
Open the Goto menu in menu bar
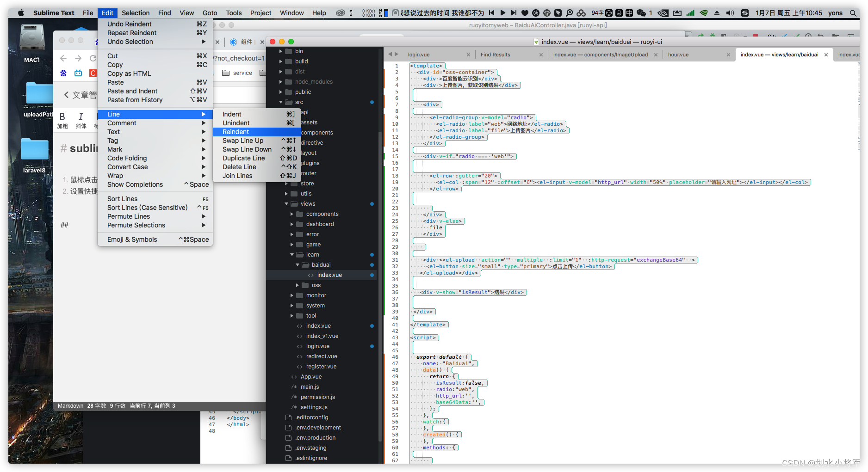(x=210, y=13)
